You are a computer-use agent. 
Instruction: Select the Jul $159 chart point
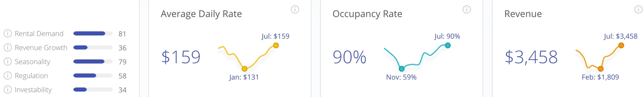(276, 45)
